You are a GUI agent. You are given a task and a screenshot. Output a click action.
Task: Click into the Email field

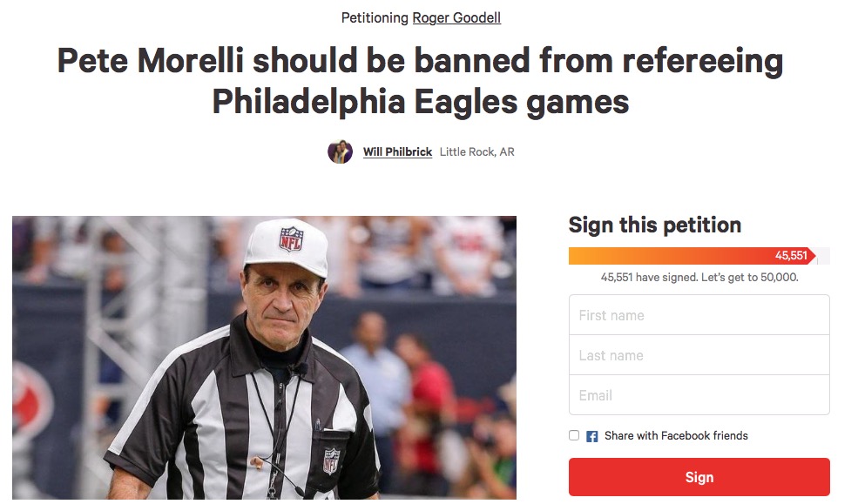tap(699, 395)
